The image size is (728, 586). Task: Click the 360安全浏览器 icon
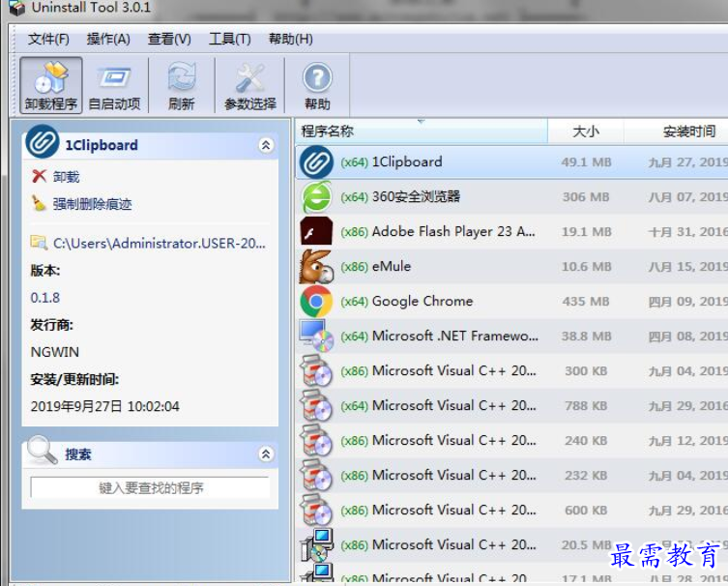316,197
